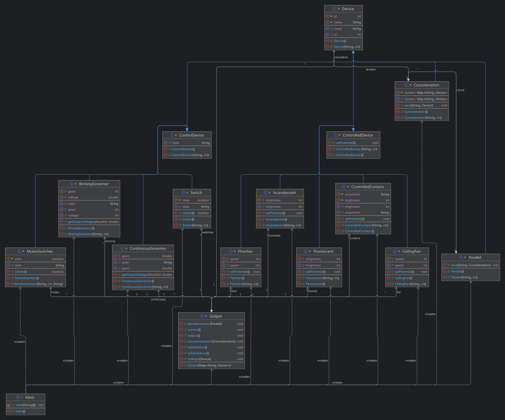505x420 pixels.
Task: Click property icon beside state in ControlDevice
Action: tap(165, 143)
